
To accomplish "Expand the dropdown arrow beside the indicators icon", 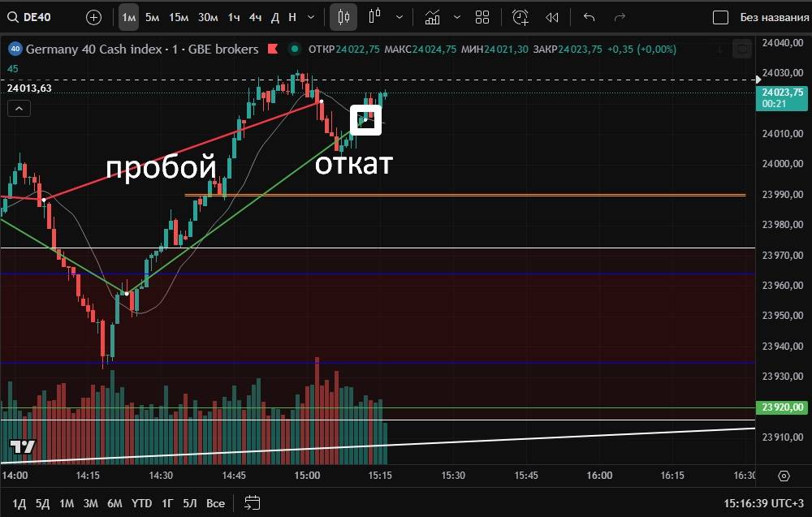I will 457,17.
